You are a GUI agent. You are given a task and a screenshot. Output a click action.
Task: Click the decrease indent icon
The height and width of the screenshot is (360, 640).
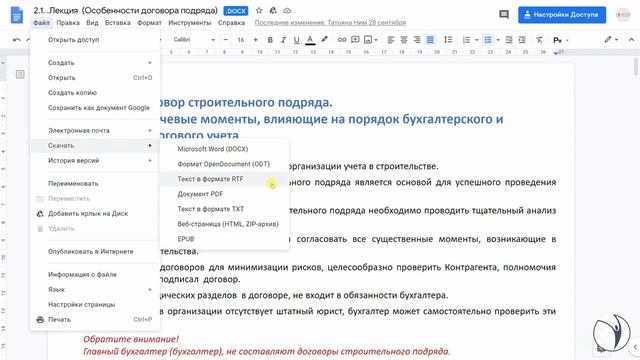click(x=509, y=40)
